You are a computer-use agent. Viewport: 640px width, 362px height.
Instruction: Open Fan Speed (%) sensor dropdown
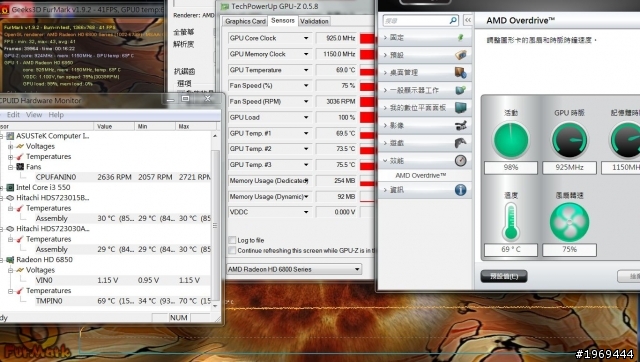(x=306, y=86)
